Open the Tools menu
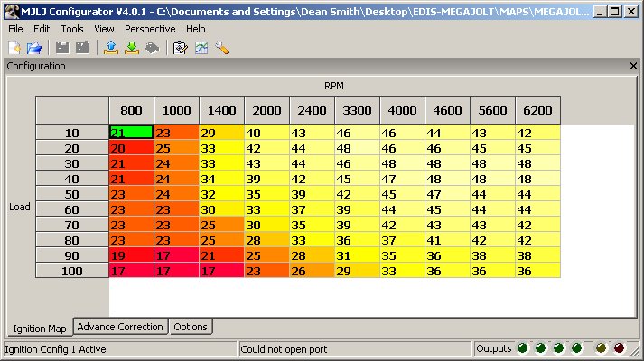The image size is (644, 361). click(x=72, y=29)
